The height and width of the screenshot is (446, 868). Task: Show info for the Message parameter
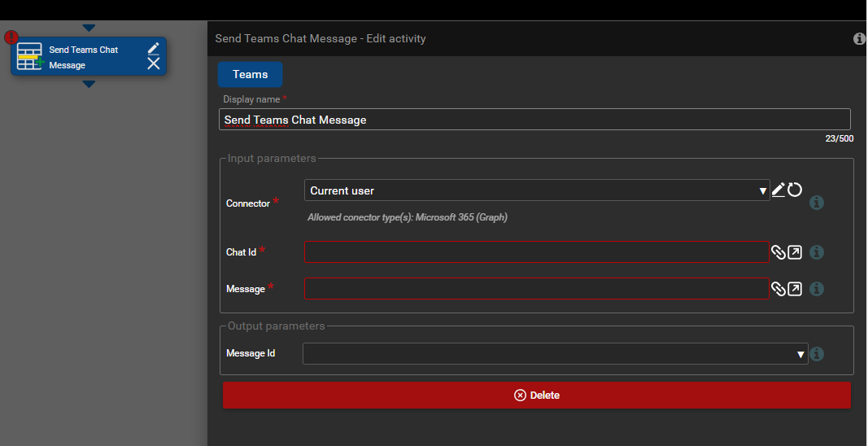pos(817,289)
